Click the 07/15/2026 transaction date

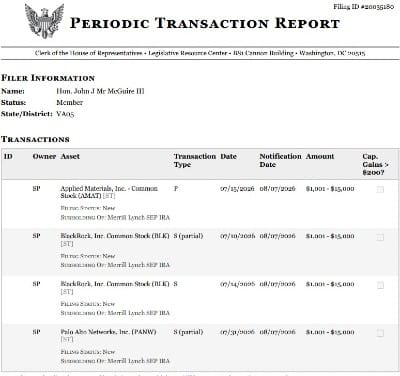tap(237, 189)
